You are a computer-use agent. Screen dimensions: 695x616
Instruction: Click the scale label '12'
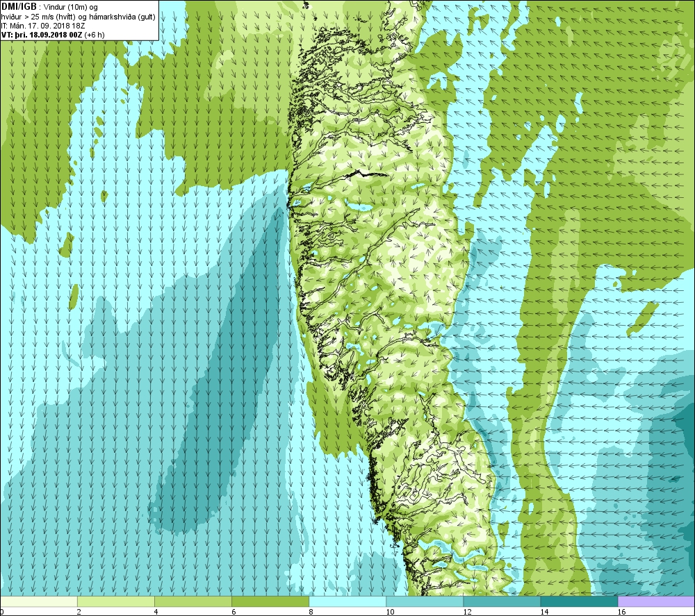(x=467, y=612)
